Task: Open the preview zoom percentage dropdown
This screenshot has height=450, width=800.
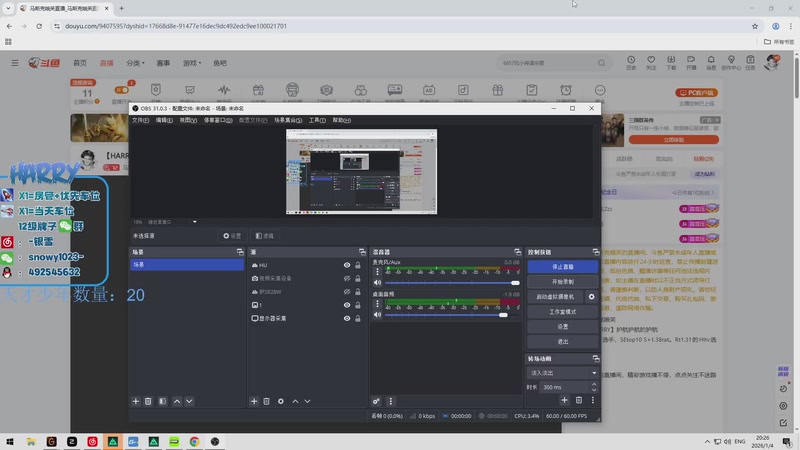Action: click(x=194, y=222)
